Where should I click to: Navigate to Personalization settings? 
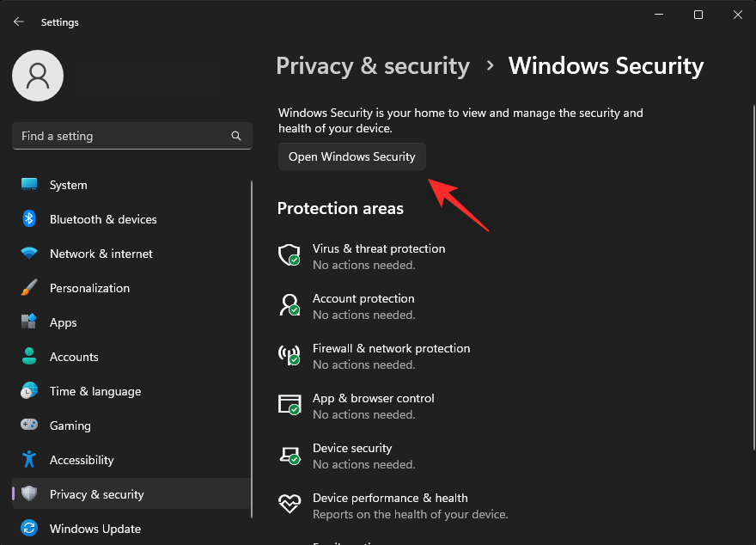[x=89, y=288]
